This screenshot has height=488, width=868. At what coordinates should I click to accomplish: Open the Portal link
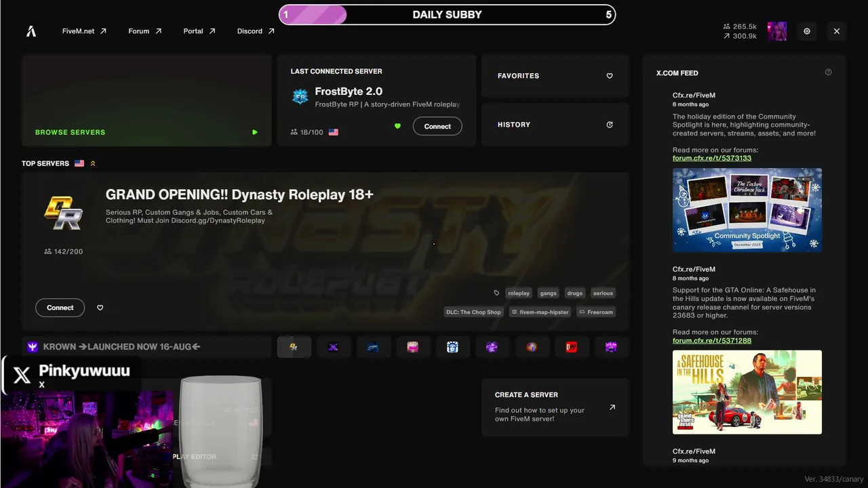(199, 31)
